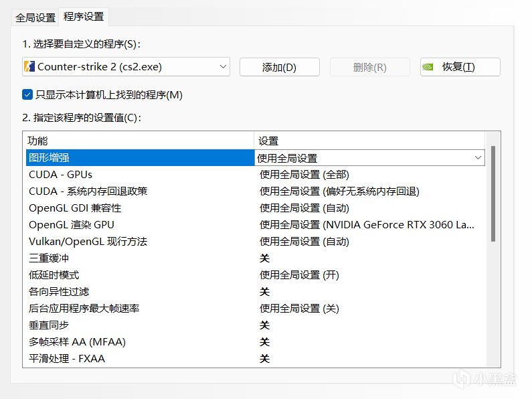532x399 pixels.
Task: Click the 关 value for 三重缓冲
Action: [x=264, y=258]
